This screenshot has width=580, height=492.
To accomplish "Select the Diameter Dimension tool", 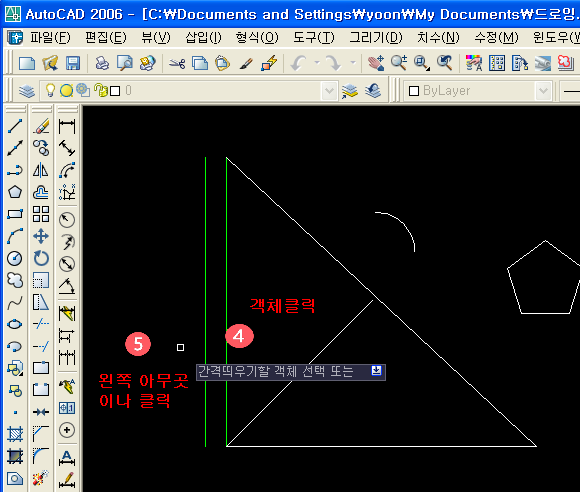I will [x=67, y=264].
